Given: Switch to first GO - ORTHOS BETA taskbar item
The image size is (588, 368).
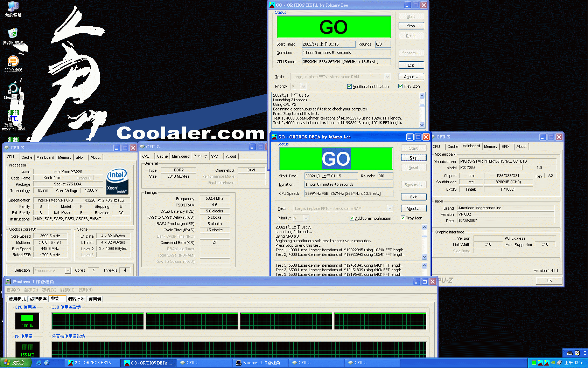Looking at the screenshot, I should 92,363.
